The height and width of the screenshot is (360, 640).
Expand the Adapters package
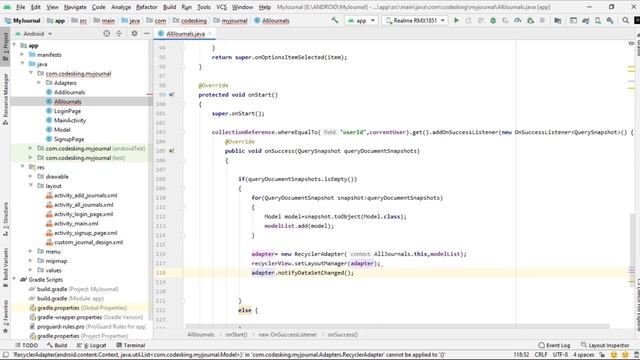tap(39, 83)
